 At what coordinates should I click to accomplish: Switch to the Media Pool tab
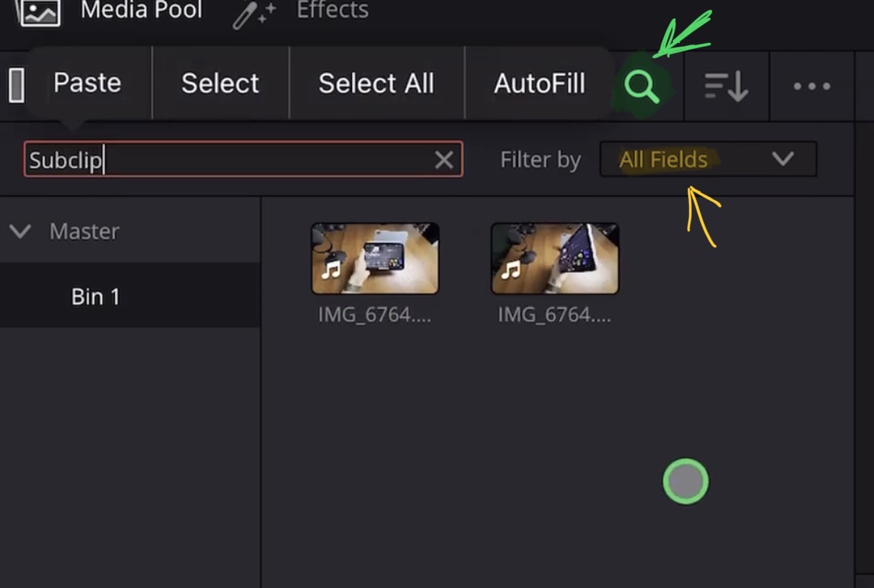tap(141, 11)
